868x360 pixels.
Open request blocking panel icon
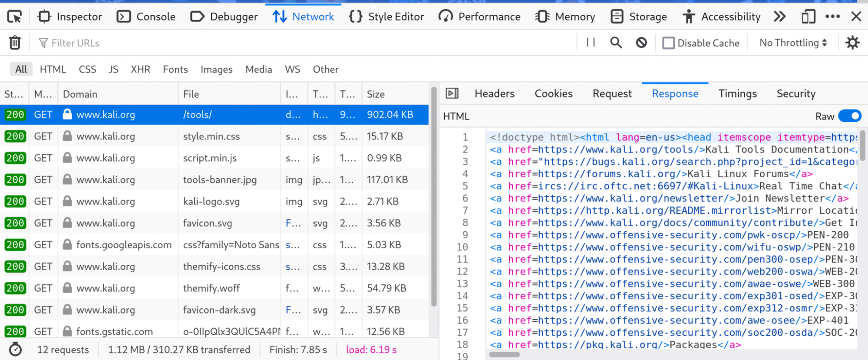tap(641, 43)
